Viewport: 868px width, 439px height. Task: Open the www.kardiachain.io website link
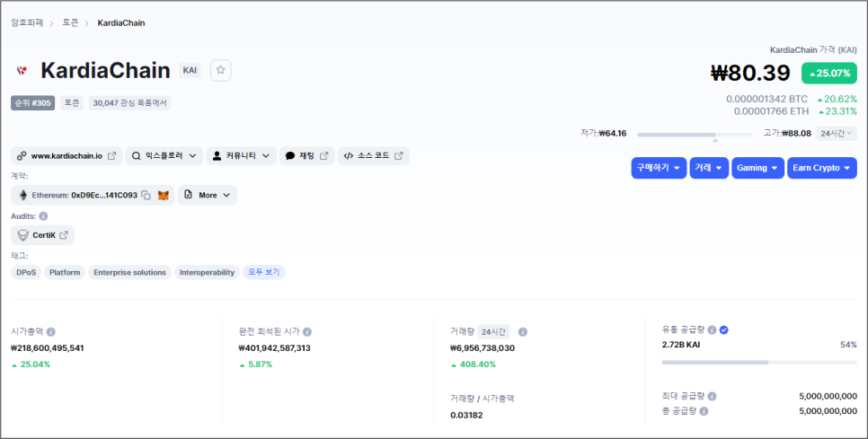[x=66, y=155]
